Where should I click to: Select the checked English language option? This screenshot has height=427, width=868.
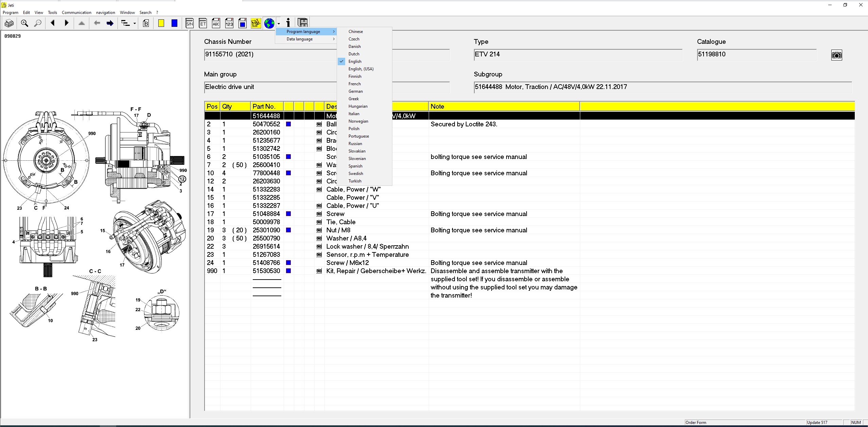pyautogui.click(x=365, y=61)
